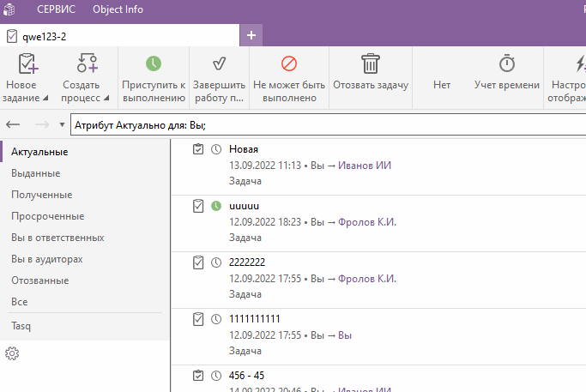Click the Отозвать задачу trash icon
Viewport: 586px width, 392px height.
370,63
